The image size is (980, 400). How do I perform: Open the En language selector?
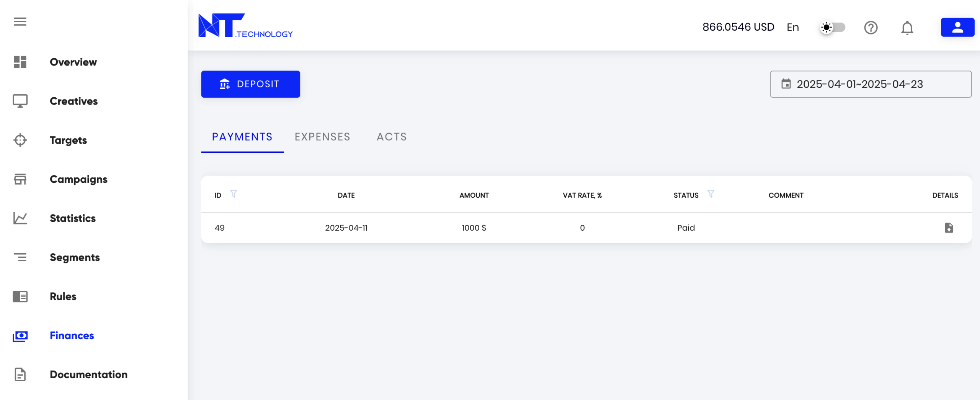point(792,27)
